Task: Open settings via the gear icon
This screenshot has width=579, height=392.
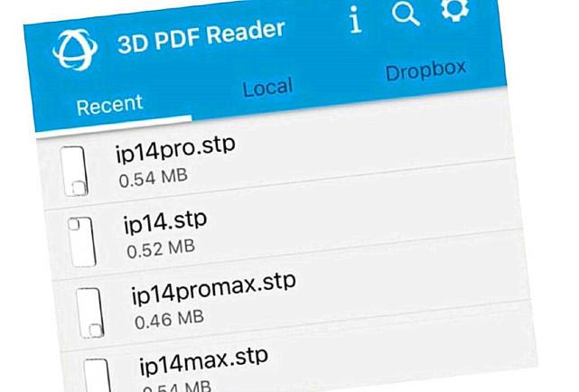Action: (455, 9)
